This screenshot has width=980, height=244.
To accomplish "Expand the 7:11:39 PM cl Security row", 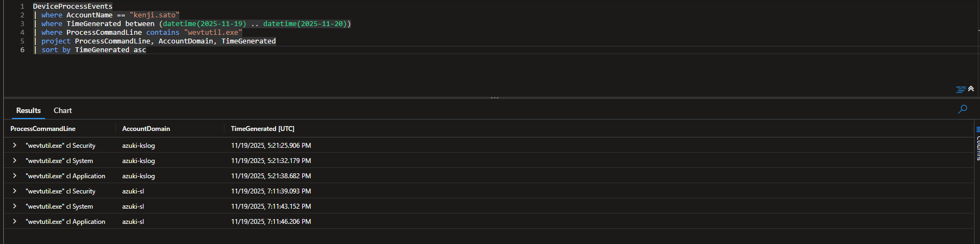I will (x=15, y=191).
